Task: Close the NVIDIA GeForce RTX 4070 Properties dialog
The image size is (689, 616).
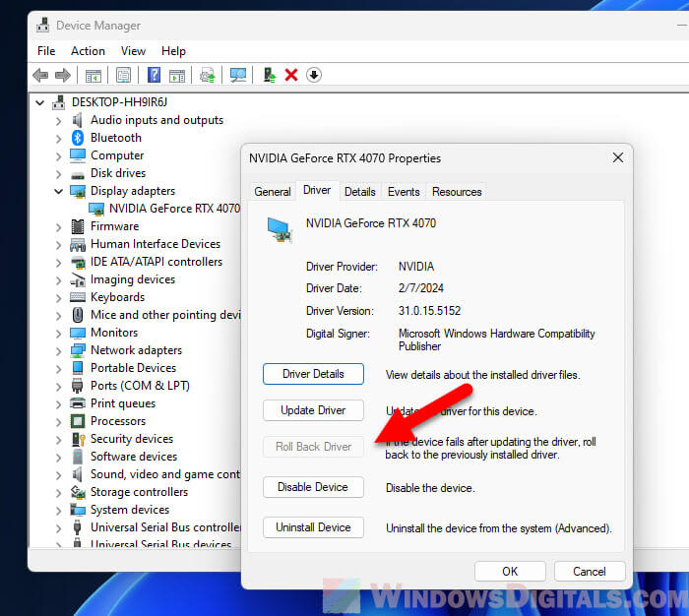Action: click(618, 157)
